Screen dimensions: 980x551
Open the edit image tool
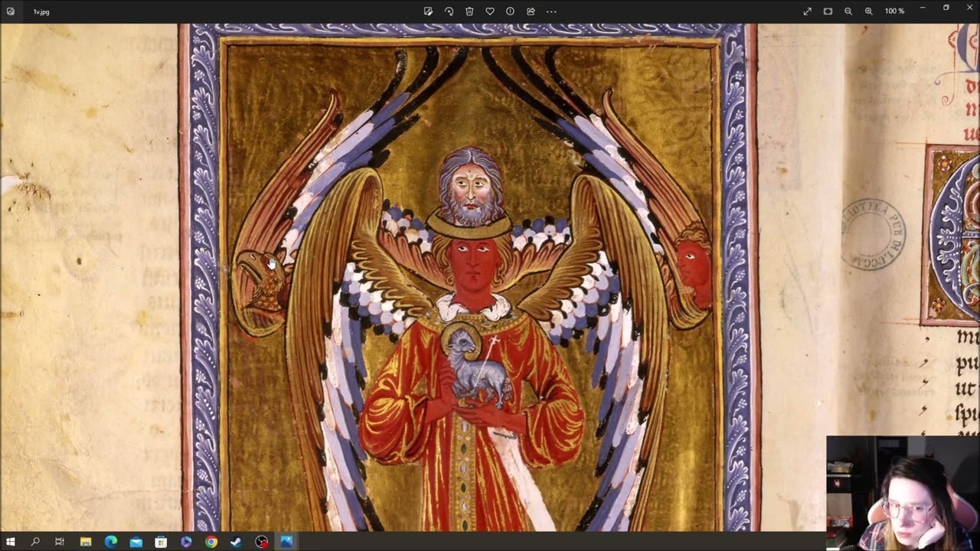coord(428,11)
